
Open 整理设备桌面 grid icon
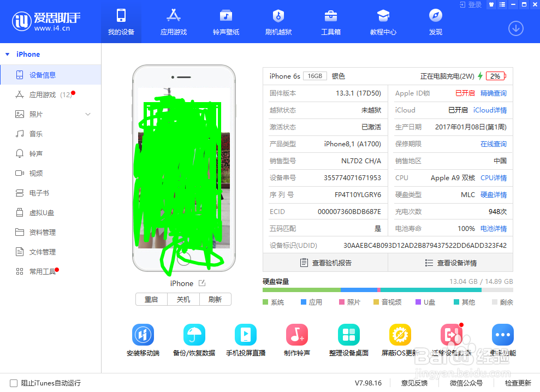(x=348, y=335)
